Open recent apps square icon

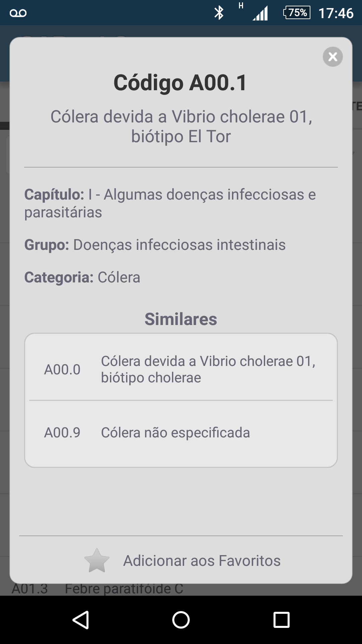pos(281,620)
